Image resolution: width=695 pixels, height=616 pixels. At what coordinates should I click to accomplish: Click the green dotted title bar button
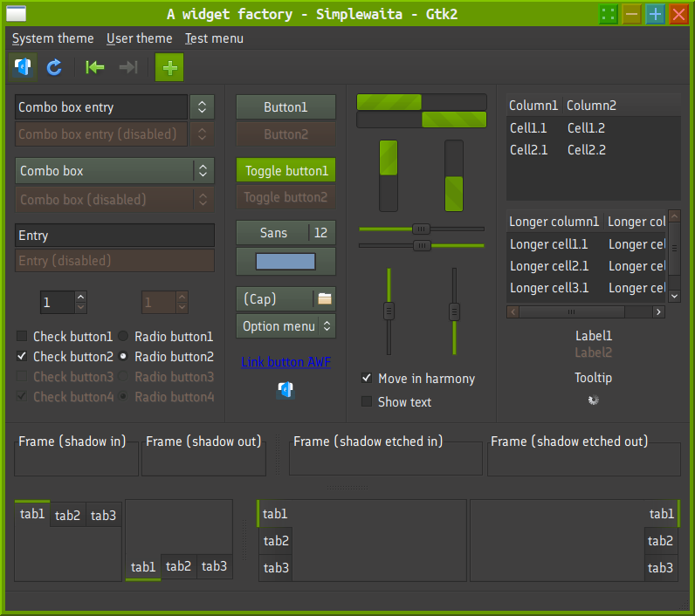609,14
